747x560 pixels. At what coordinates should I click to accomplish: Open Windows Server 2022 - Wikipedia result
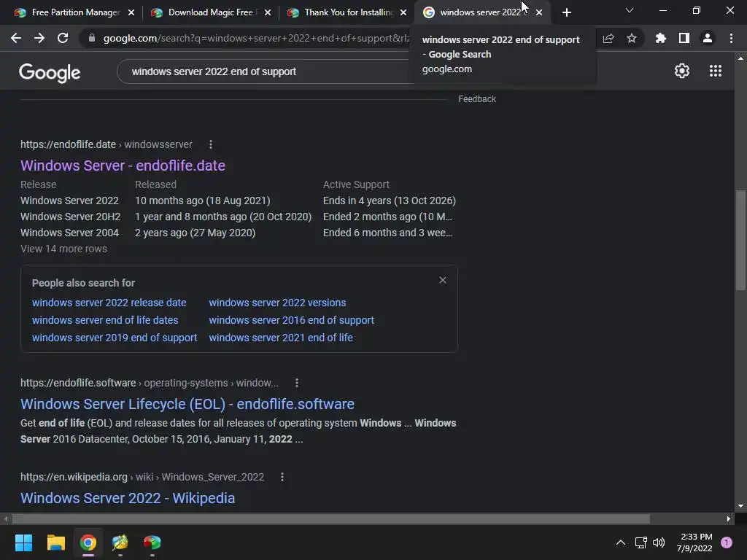[x=128, y=498]
